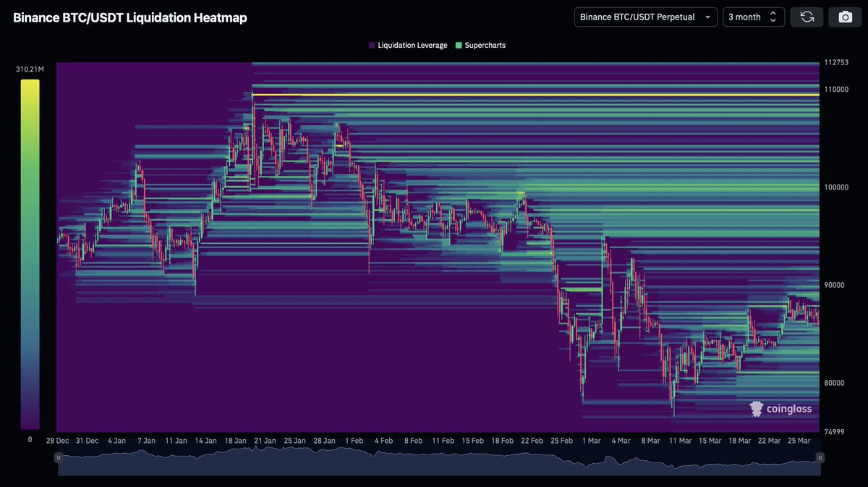
Task: Click the 4 Jan date axis label
Action: (116, 440)
